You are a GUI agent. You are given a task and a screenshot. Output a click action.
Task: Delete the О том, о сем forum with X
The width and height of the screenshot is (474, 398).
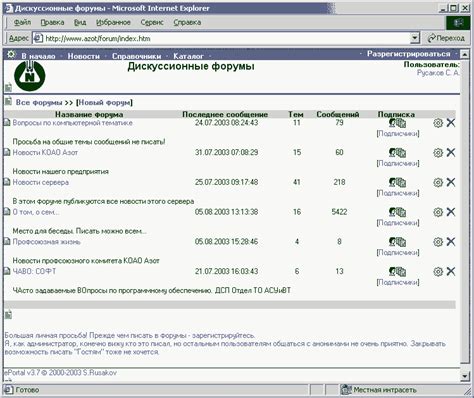click(451, 212)
